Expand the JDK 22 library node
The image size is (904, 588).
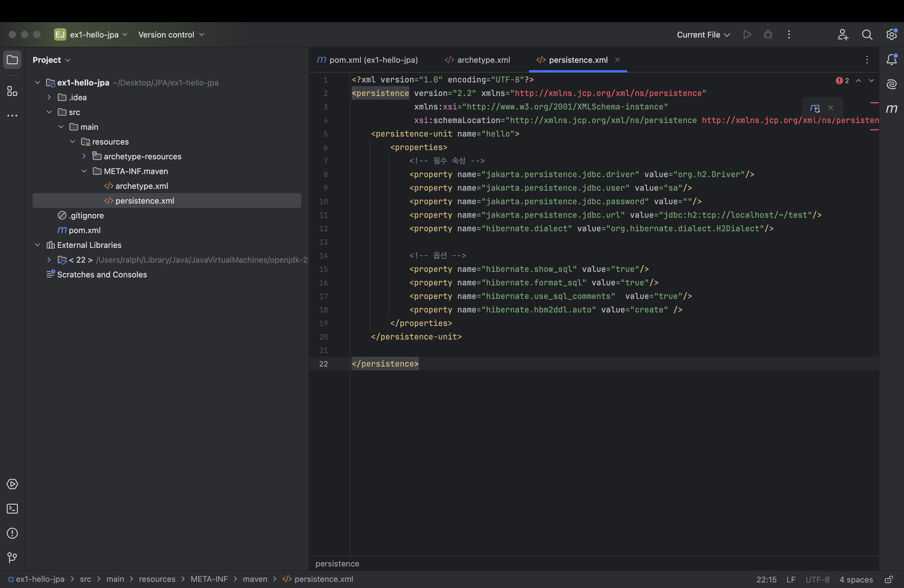coord(49,260)
